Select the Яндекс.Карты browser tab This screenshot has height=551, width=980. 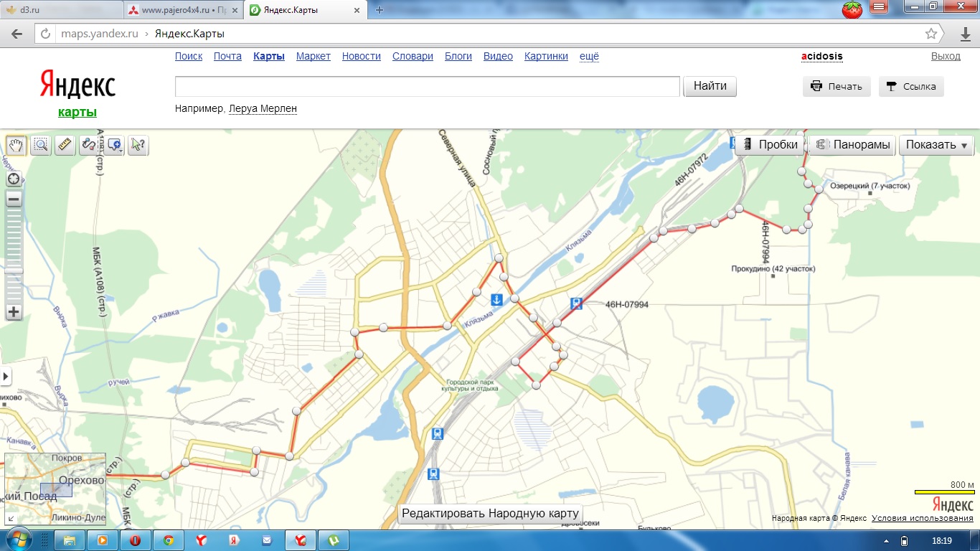pyautogui.click(x=306, y=10)
